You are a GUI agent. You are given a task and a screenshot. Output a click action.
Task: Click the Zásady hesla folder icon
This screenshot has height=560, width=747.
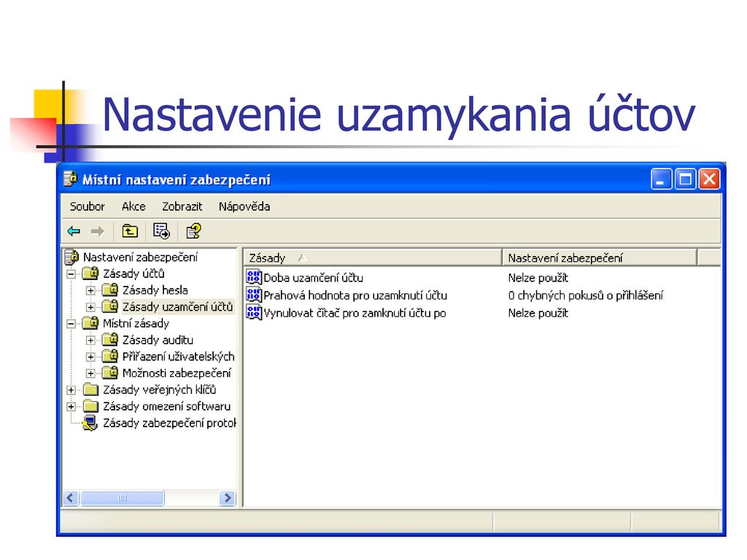110,289
